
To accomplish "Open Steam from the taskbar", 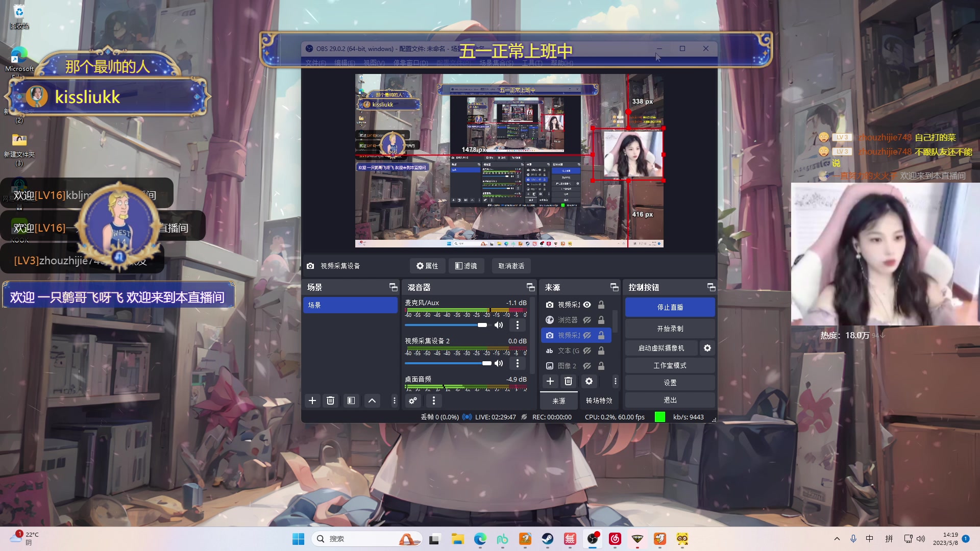I will (x=548, y=539).
